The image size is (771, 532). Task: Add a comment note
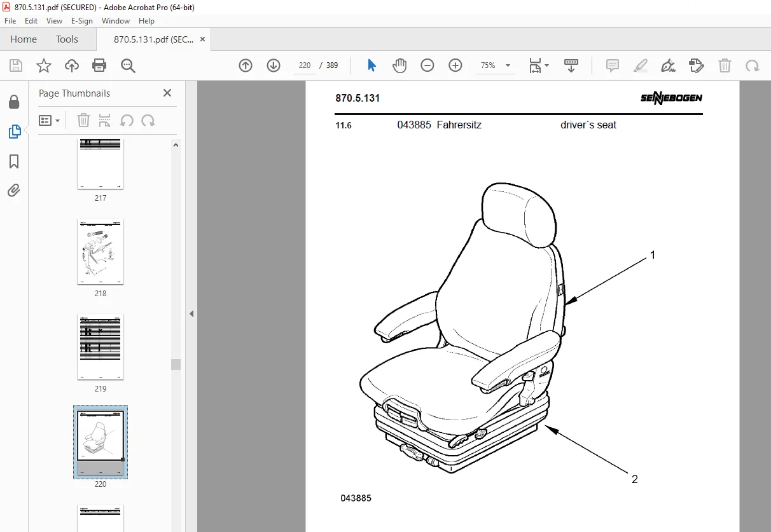(613, 65)
